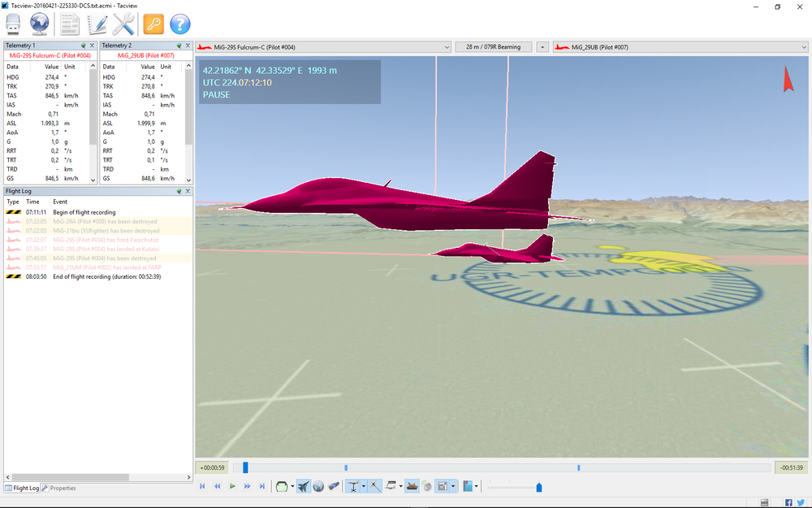The height and width of the screenshot is (508, 812).
Task: Select the aircraft camera icon in playback toolbar
Action: [x=304, y=486]
